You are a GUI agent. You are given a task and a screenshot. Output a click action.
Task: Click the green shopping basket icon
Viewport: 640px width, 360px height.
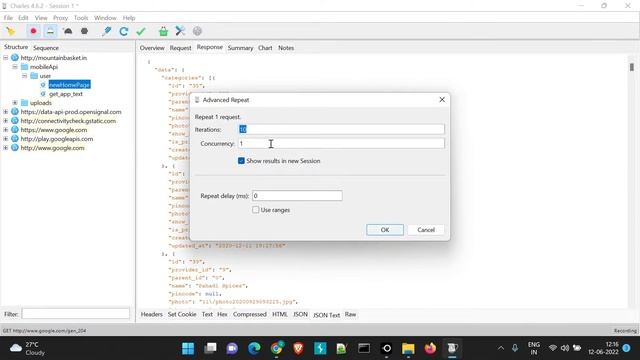point(163,31)
